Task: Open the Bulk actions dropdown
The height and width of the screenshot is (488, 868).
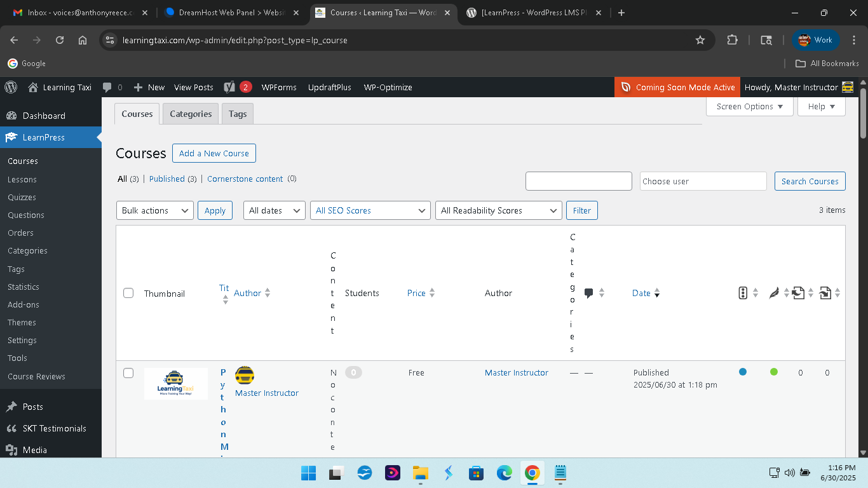Action: click(x=155, y=210)
